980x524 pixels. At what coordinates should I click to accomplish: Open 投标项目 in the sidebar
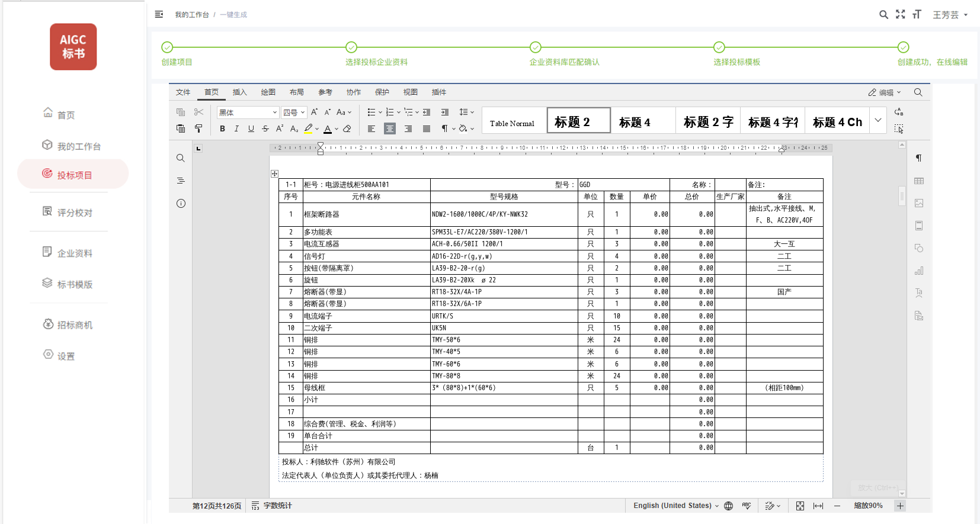[73, 174]
